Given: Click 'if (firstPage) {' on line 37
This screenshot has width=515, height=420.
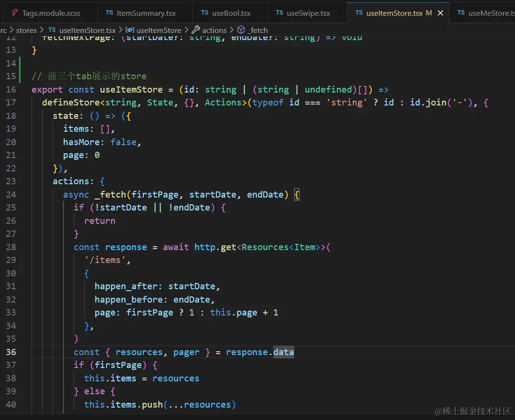Looking at the screenshot, I should tap(116, 365).
